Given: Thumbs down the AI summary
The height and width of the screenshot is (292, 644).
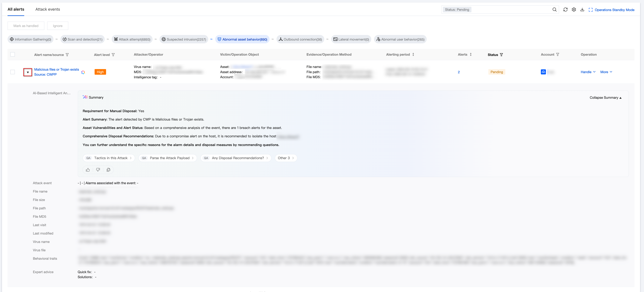Looking at the screenshot, I should [98, 170].
